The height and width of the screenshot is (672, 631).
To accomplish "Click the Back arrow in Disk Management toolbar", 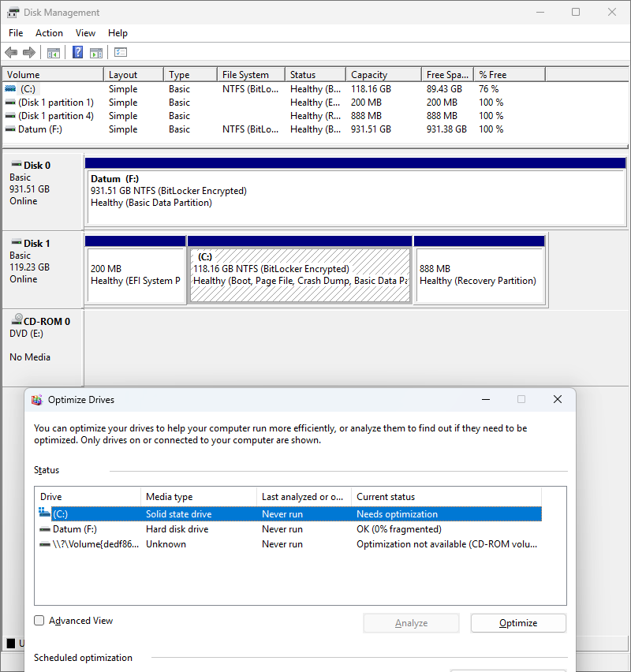I will point(11,53).
